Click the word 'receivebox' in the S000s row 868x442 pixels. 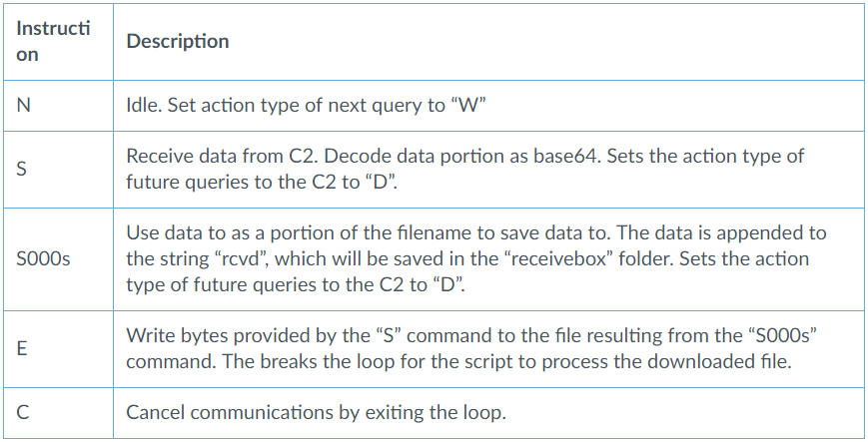coord(561,258)
